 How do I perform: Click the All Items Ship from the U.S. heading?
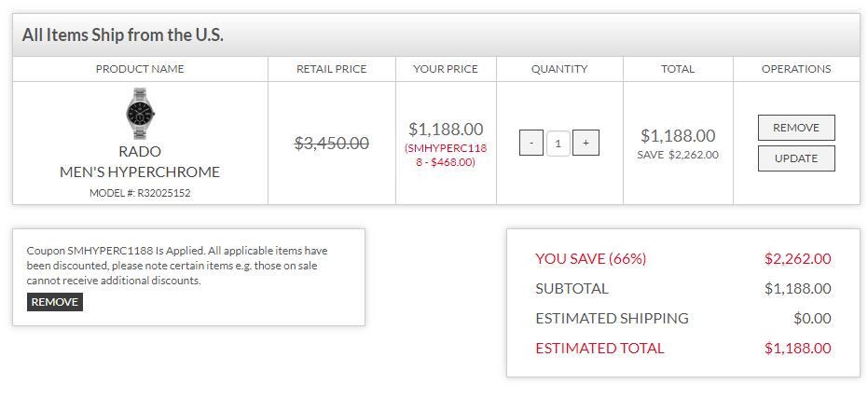point(123,36)
